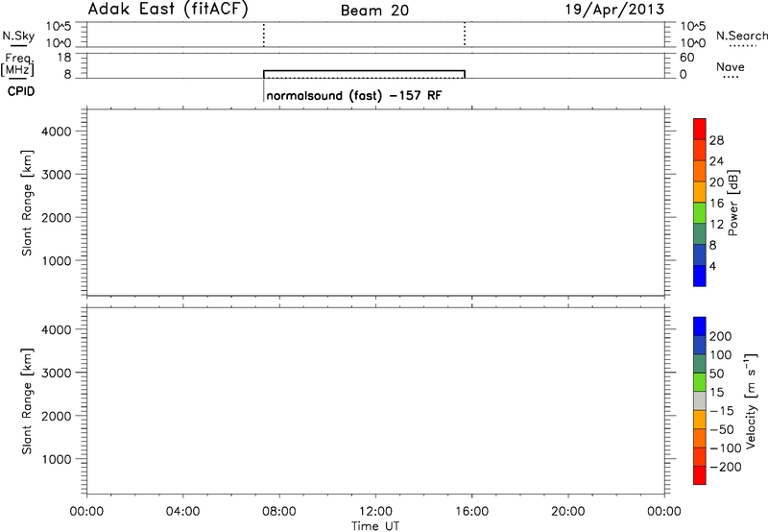Click the red top power colorbar swatch
768x532 pixels.
[x=700, y=129]
